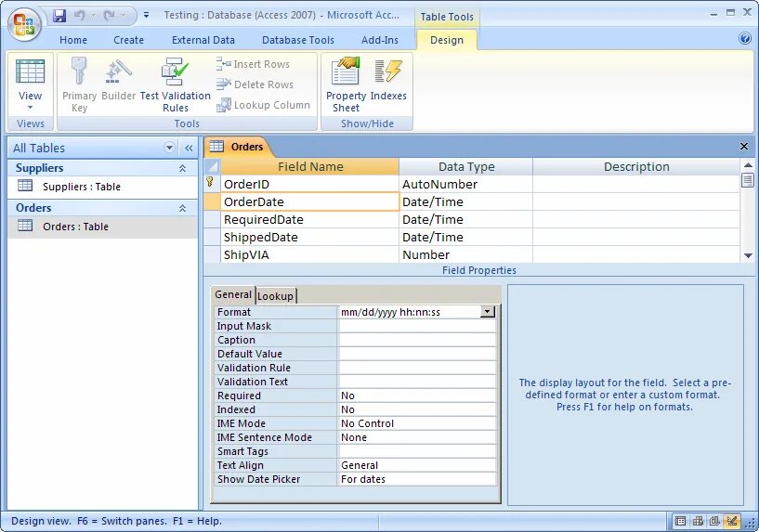759x532 pixels.
Task: Click the Field Name column header
Action: pyautogui.click(x=309, y=167)
